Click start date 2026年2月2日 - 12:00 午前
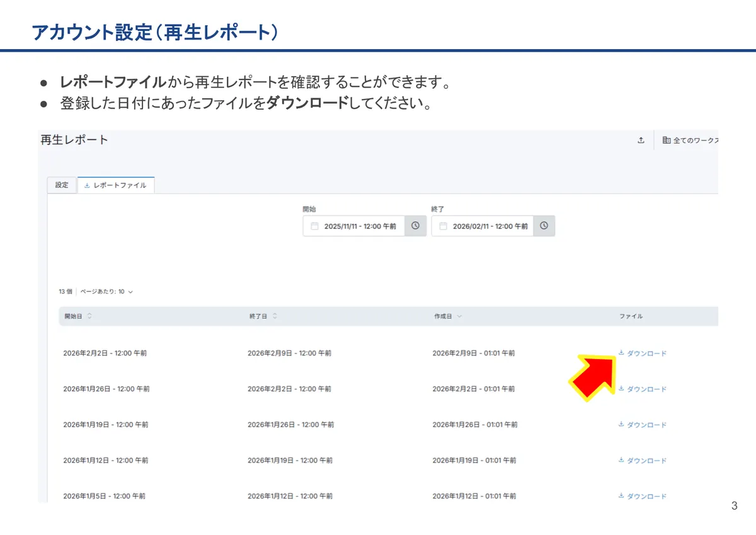Image resolution: width=756 pixels, height=535 pixels. pos(105,354)
